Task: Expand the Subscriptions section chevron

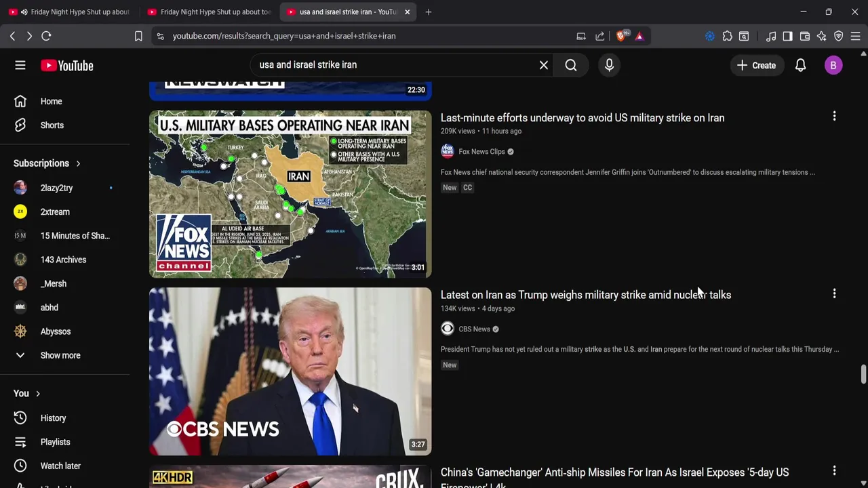Action: [78, 163]
